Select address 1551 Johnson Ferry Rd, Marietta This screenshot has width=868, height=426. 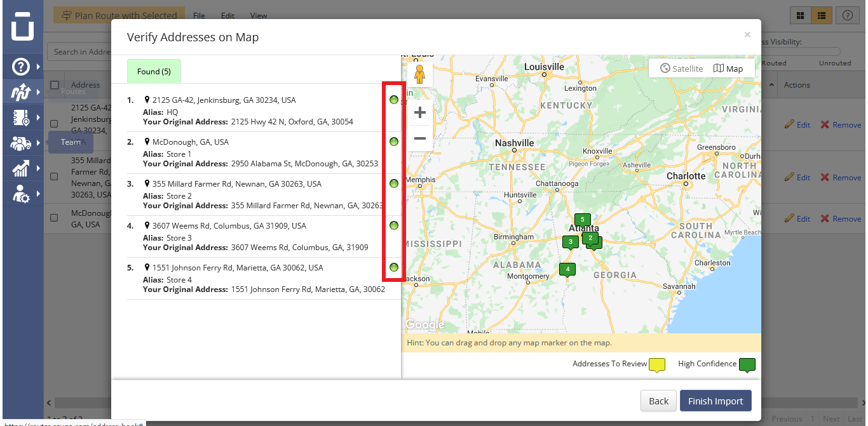click(x=238, y=267)
